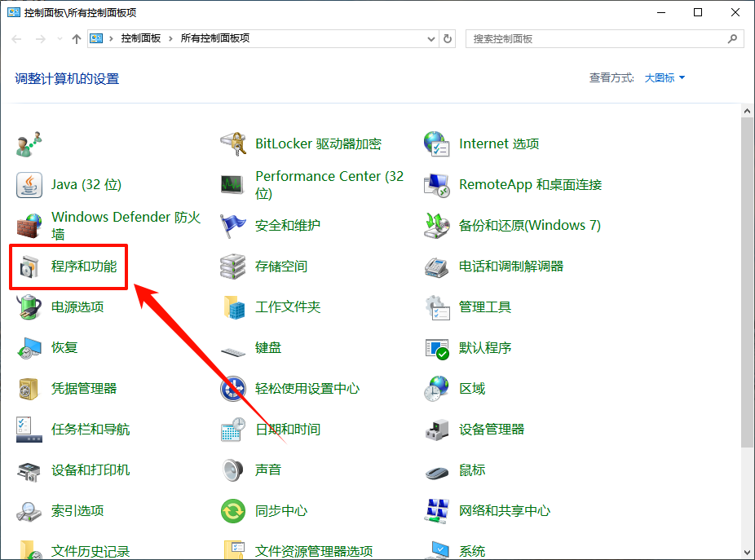Click the vertical scrollbar thumb
This screenshot has width=755, height=560.
[748, 281]
